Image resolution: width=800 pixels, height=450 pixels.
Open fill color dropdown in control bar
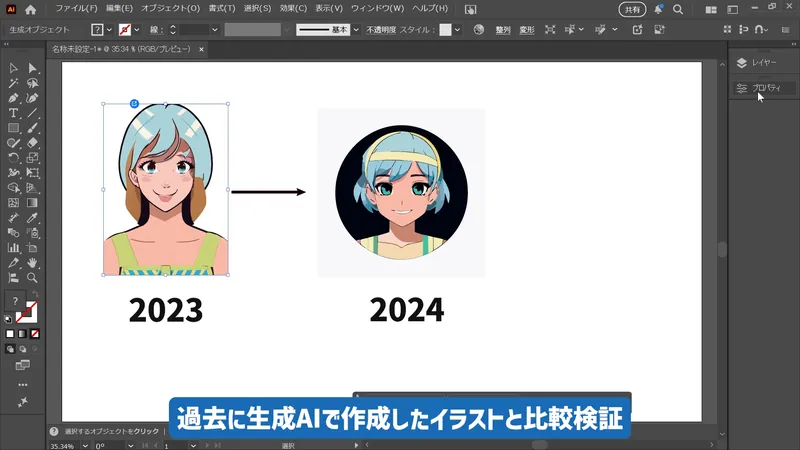tap(109, 30)
